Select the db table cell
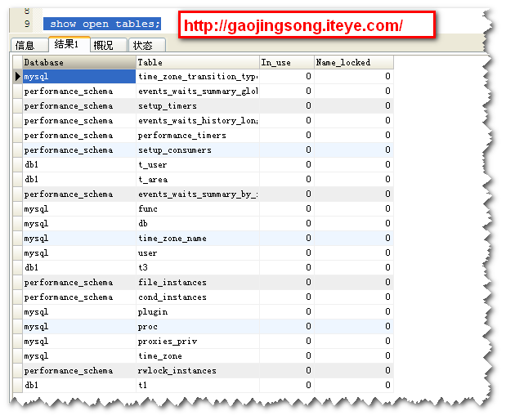The height and width of the screenshot is (420, 506). (198, 224)
